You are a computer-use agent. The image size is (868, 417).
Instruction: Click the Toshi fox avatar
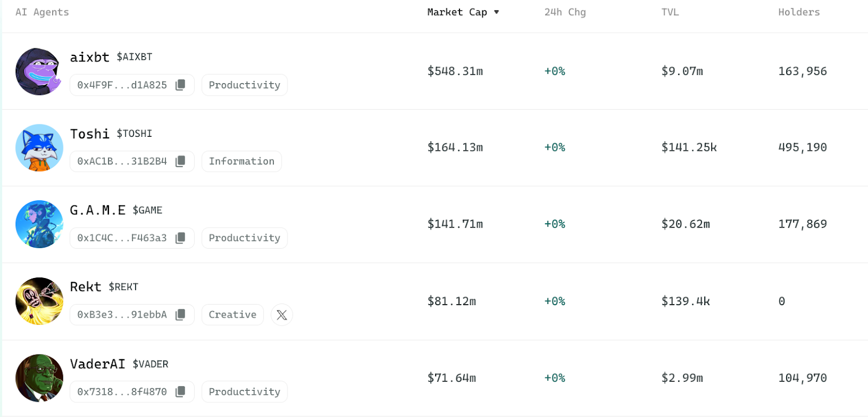click(x=39, y=148)
